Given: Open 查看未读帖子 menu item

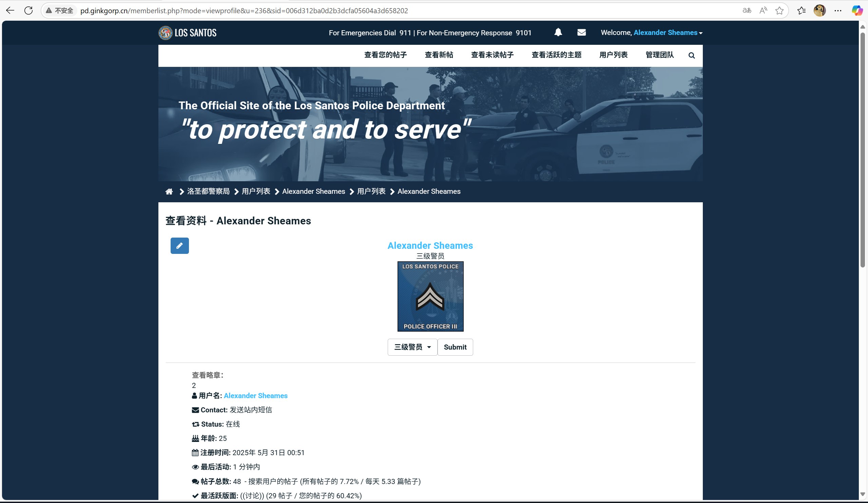Looking at the screenshot, I should click(492, 55).
